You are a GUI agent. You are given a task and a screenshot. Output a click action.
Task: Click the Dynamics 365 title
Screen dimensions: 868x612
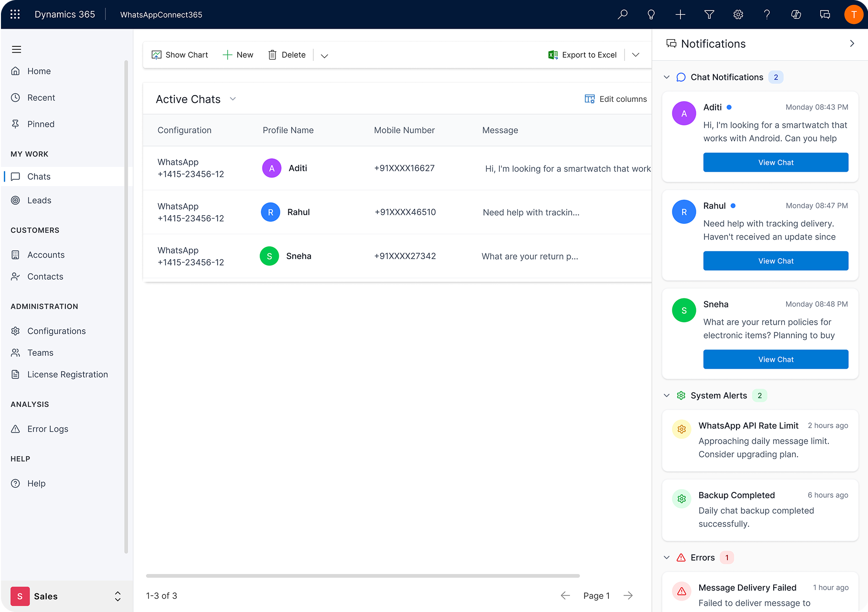coord(65,14)
